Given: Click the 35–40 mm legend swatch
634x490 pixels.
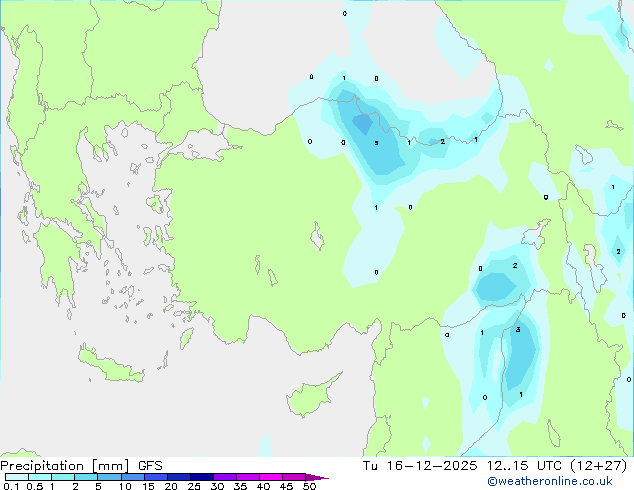Looking at the screenshot, I should [x=247, y=477].
